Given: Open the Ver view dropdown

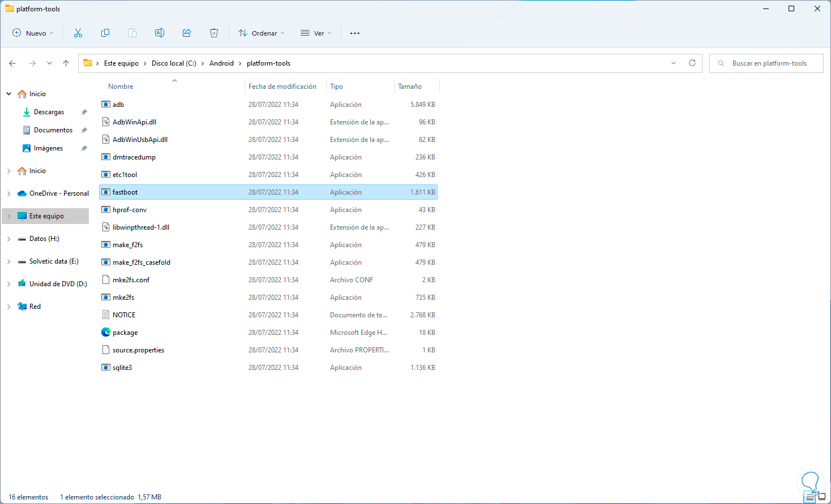Looking at the screenshot, I should 316,33.
